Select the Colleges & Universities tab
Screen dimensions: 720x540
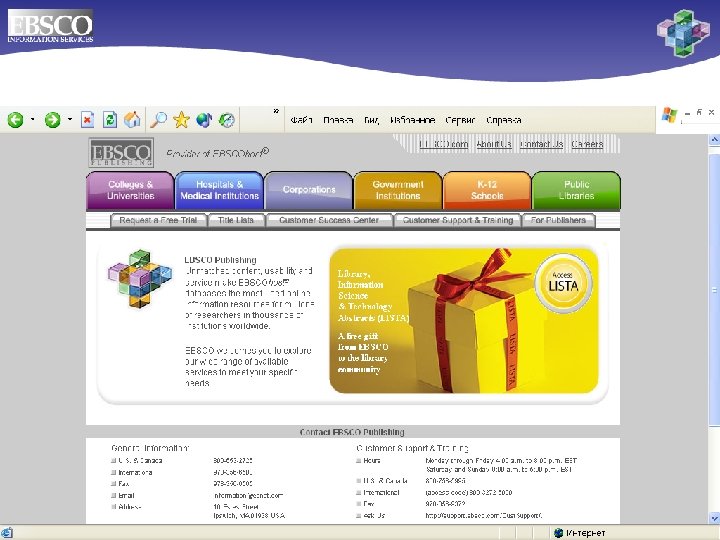[130, 190]
